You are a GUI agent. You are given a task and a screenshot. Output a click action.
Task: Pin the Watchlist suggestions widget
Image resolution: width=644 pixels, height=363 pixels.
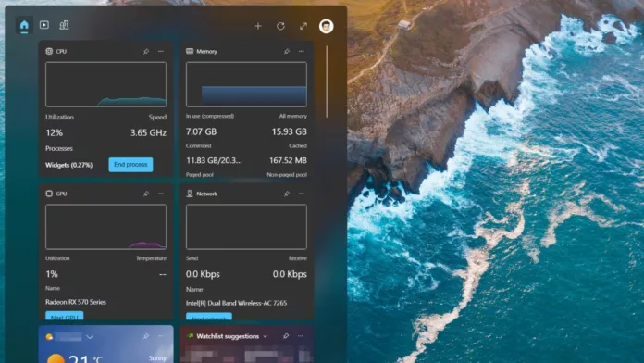(x=286, y=336)
